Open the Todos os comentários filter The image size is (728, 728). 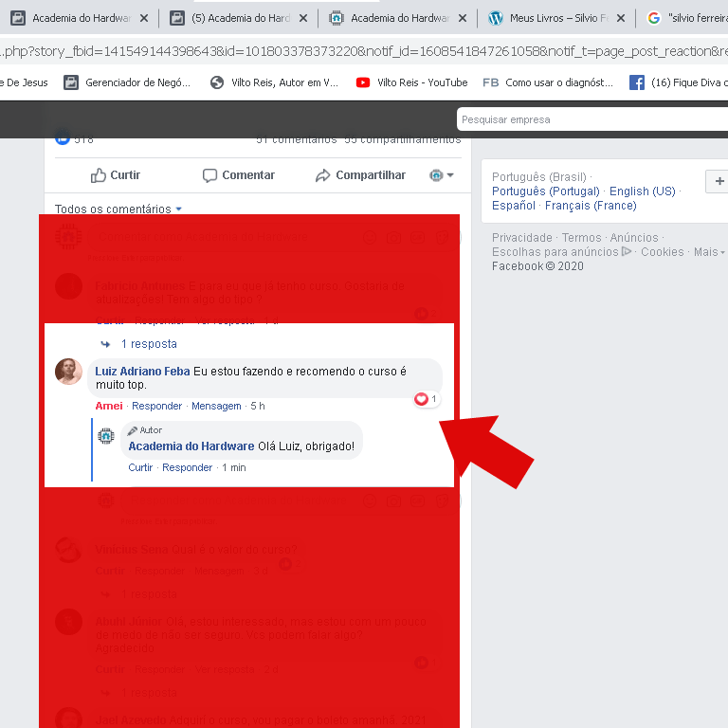(118, 209)
